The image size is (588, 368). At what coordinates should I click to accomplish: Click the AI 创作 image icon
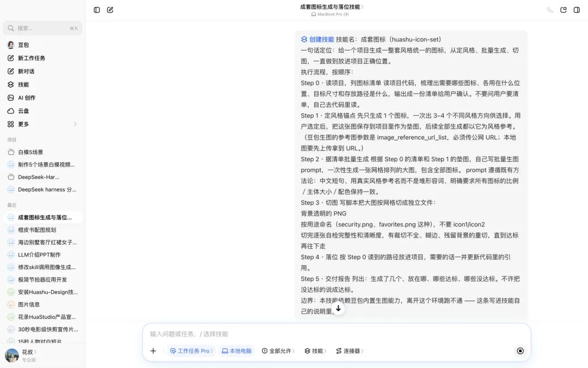tap(11, 97)
